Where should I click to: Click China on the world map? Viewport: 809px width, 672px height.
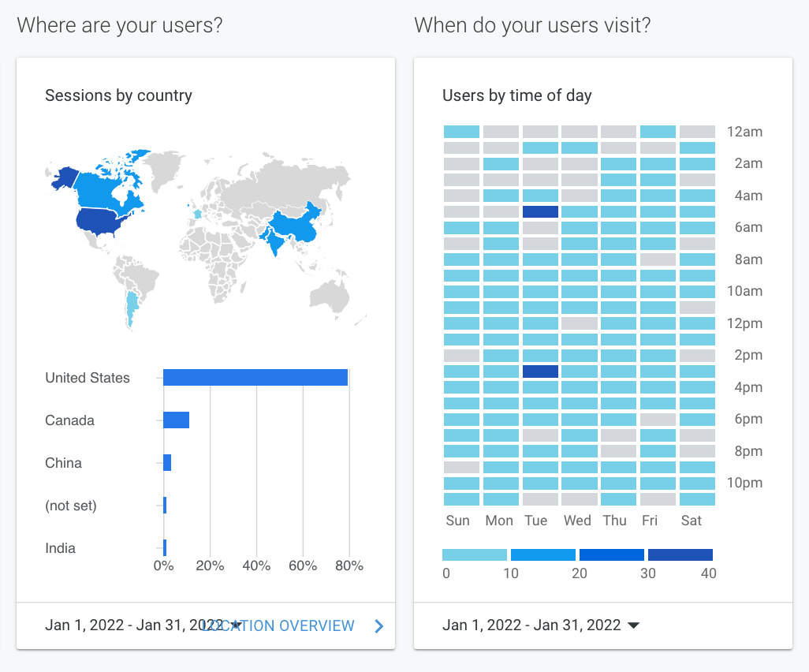[296, 223]
